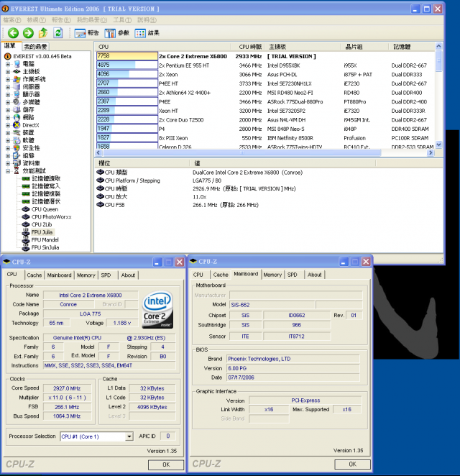Open the 檔案 File menu

click(12, 20)
